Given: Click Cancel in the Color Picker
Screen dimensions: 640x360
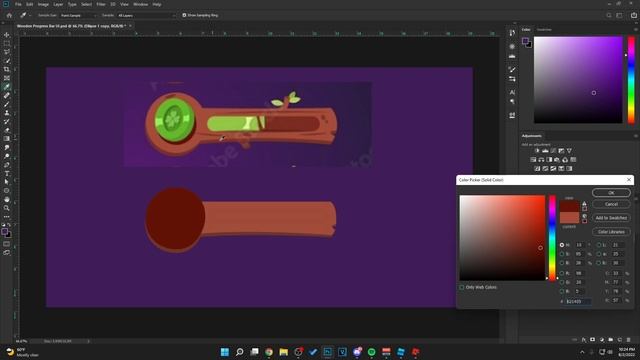Looking at the screenshot, I should pos(611,204).
